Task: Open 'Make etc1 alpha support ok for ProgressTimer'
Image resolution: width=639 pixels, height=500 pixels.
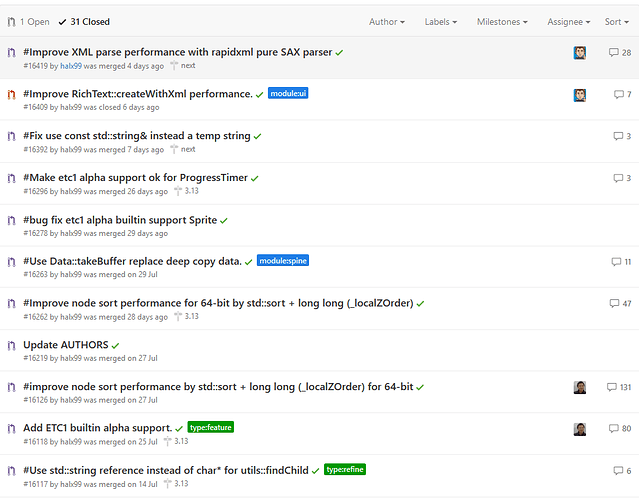Action: click(135, 178)
